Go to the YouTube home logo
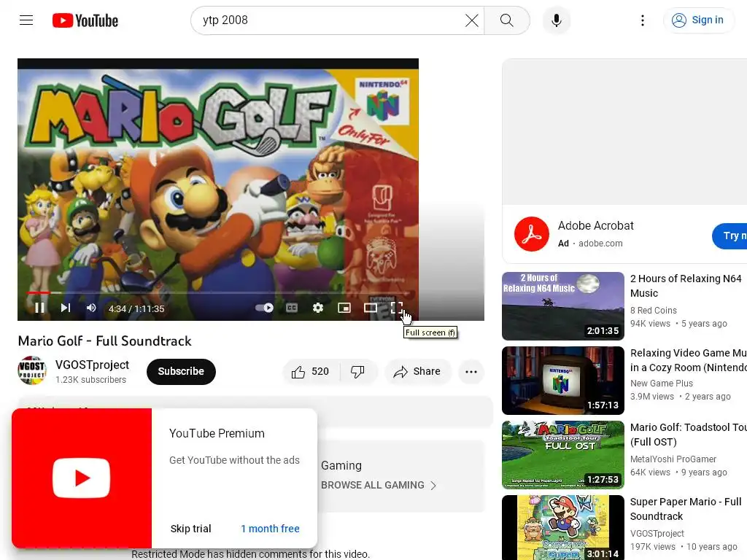The image size is (747, 560). (x=85, y=20)
